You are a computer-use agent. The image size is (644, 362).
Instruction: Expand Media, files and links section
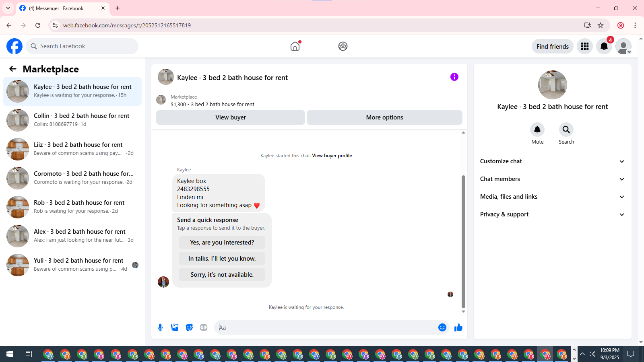coord(553,197)
